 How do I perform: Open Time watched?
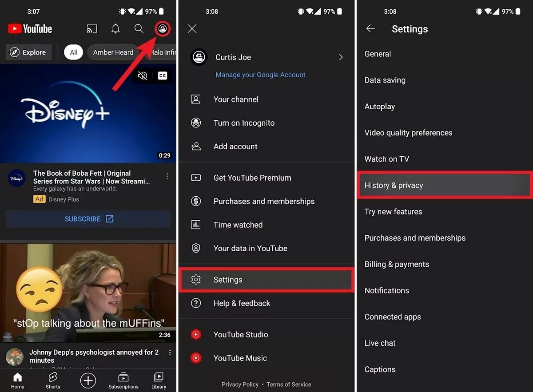(x=266, y=225)
